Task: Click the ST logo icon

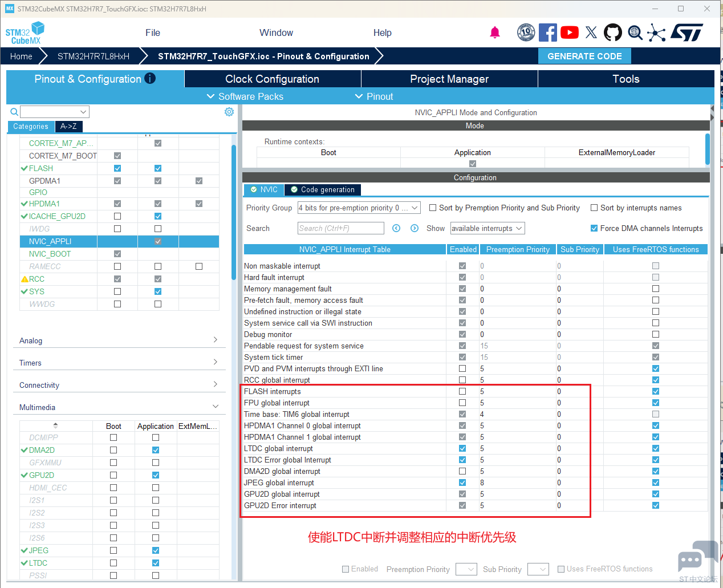Action: coord(687,33)
